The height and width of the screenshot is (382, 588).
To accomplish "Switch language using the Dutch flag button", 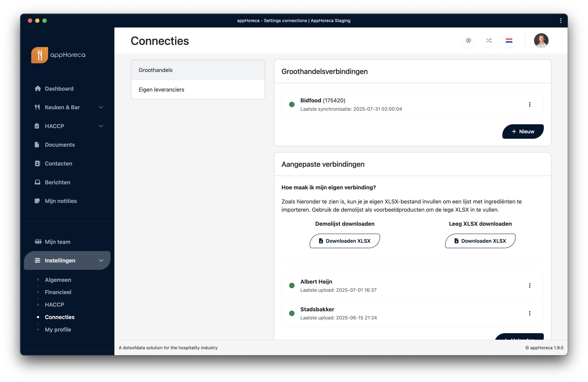I will pos(509,41).
